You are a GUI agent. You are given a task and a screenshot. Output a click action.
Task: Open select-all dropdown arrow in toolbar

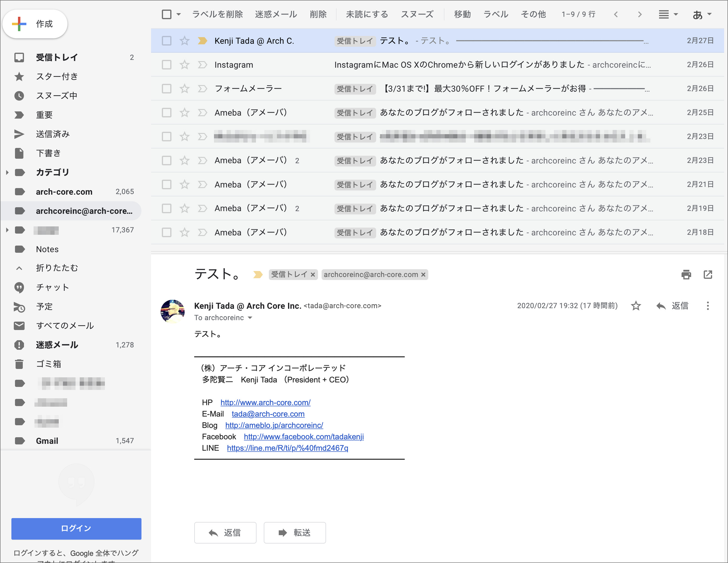179,14
